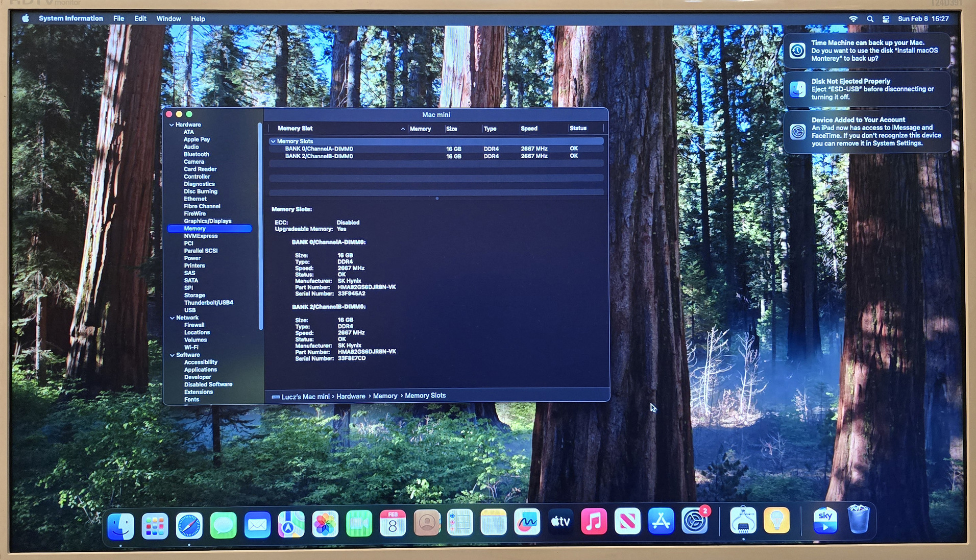Open the Calendar app in the Dock
The height and width of the screenshot is (560, 976).
point(393,523)
